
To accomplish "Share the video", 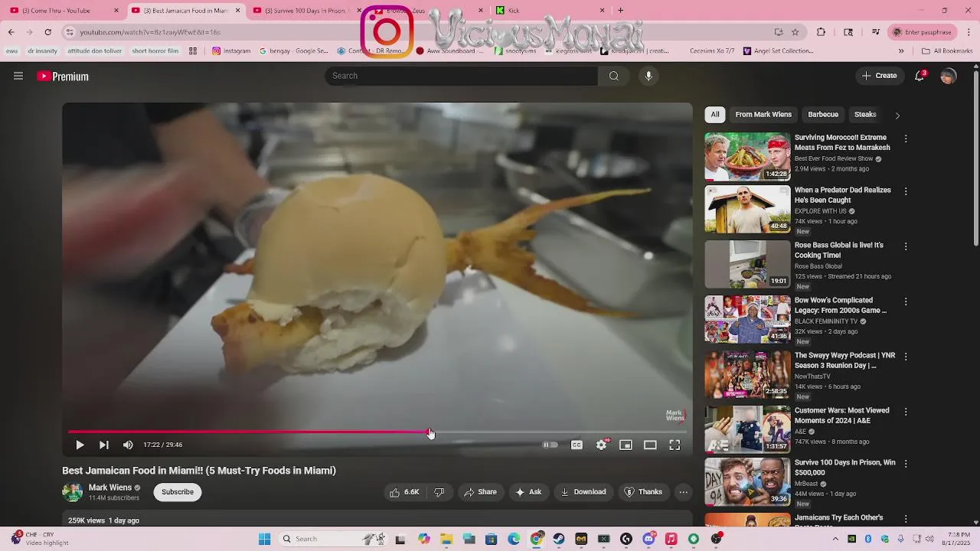I will [x=480, y=492].
